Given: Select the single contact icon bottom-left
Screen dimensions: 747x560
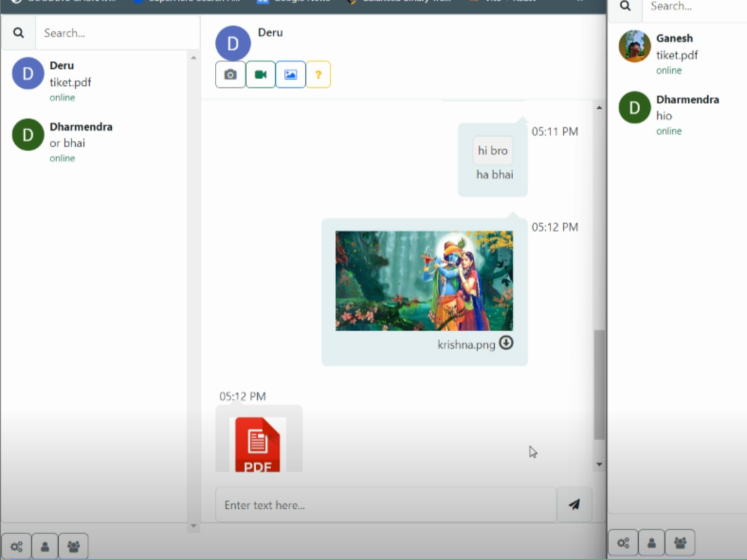Looking at the screenshot, I should (x=45, y=545).
